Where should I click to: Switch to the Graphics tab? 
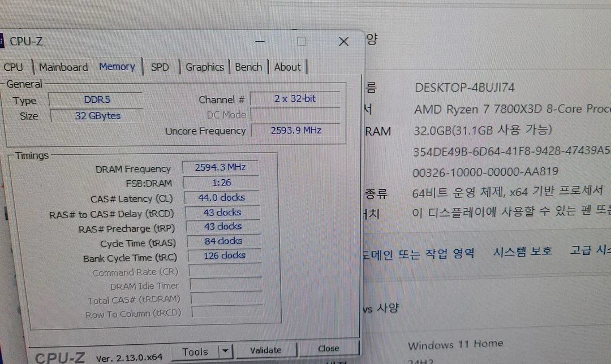[205, 67]
